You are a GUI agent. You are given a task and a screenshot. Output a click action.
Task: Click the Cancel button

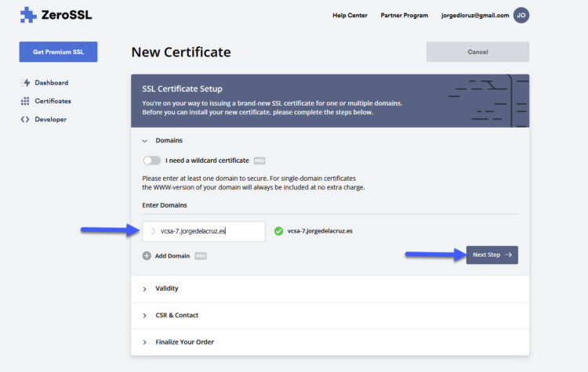(x=477, y=52)
